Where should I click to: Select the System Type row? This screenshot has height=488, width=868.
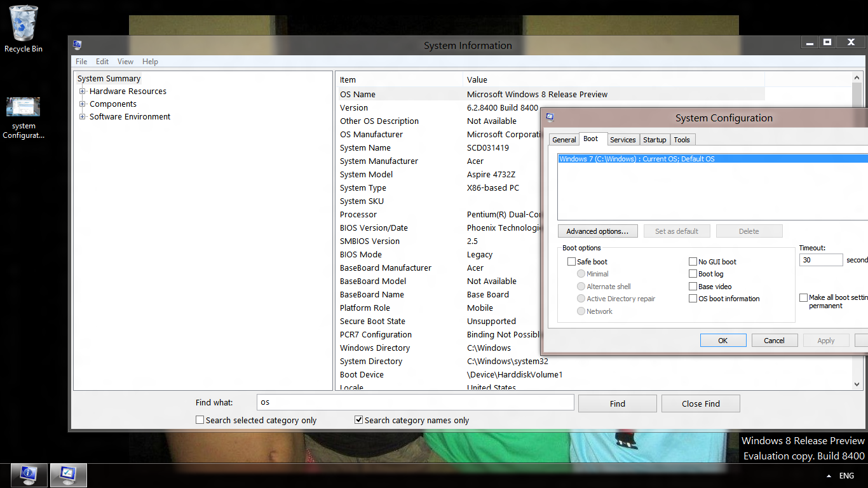point(438,187)
